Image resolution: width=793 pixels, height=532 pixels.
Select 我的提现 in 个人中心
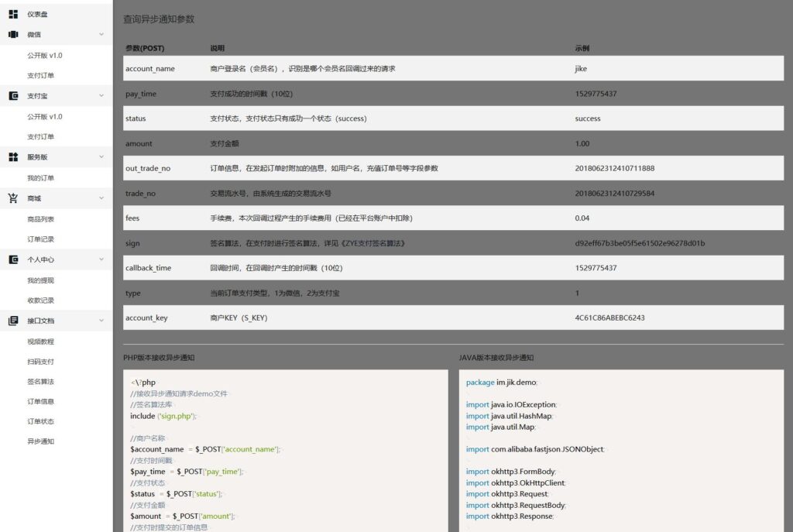[x=41, y=280]
